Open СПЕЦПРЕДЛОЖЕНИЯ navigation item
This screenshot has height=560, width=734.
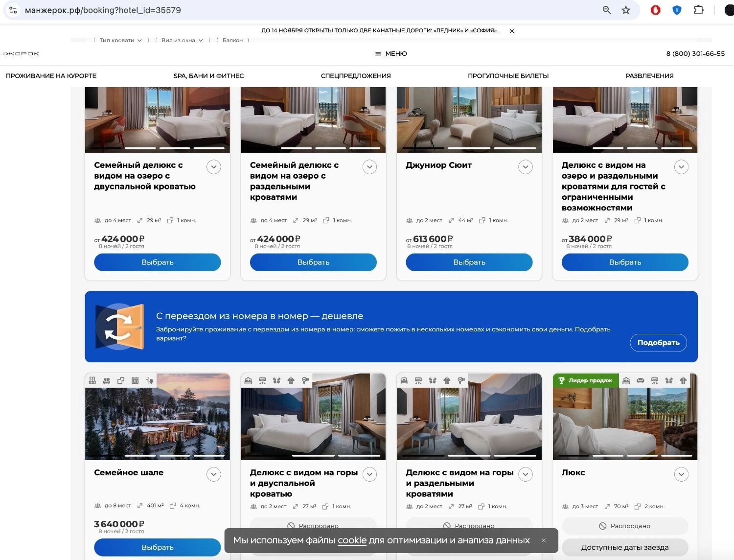[x=356, y=76]
